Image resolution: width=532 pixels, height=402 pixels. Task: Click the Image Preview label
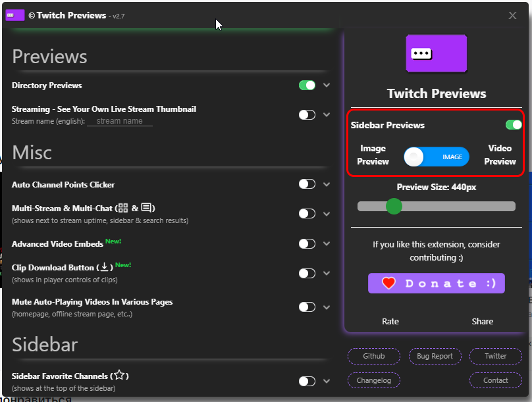click(373, 155)
